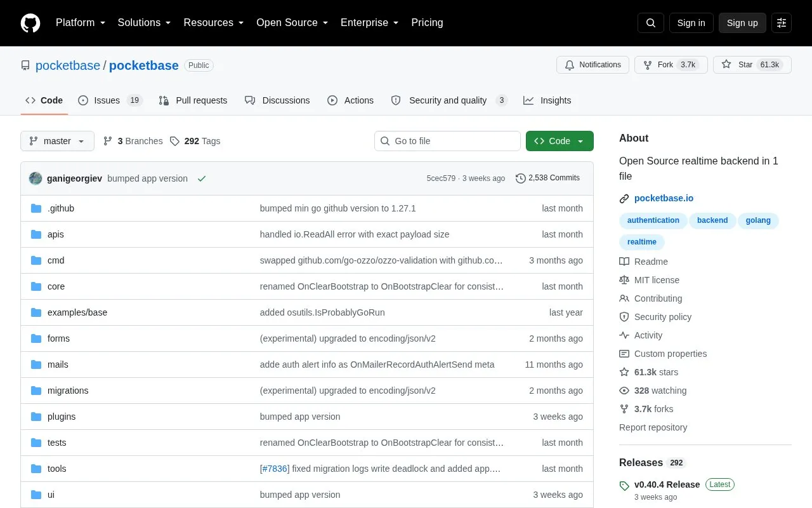Click the Readme book icon
Screen dimensions: 812x508
tap(624, 262)
